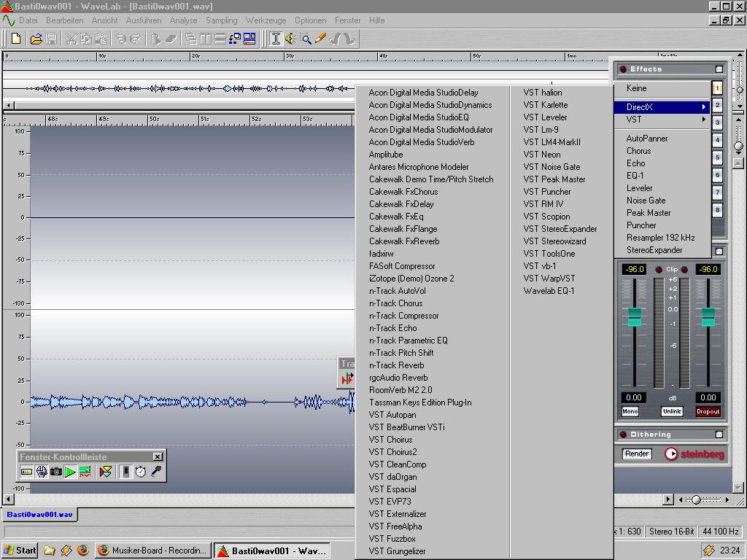
Task: Toggle the Unlink faders button
Action: (672, 411)
